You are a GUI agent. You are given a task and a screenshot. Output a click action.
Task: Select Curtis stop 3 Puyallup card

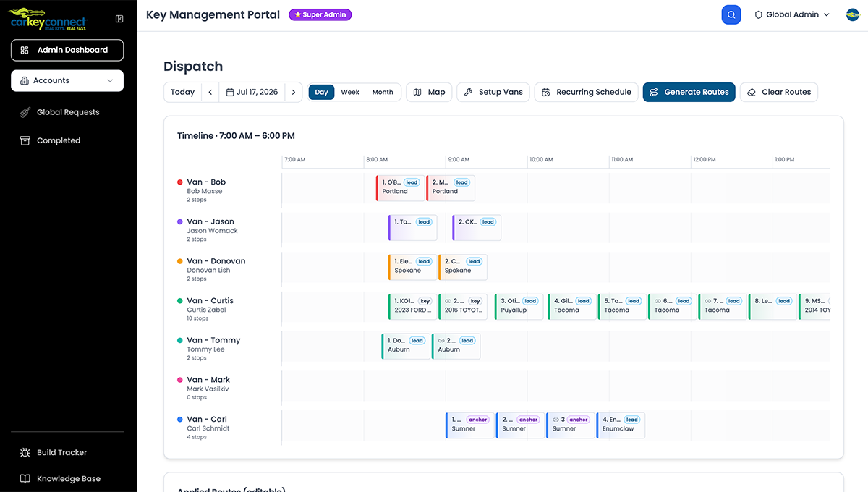click(519, 306)
